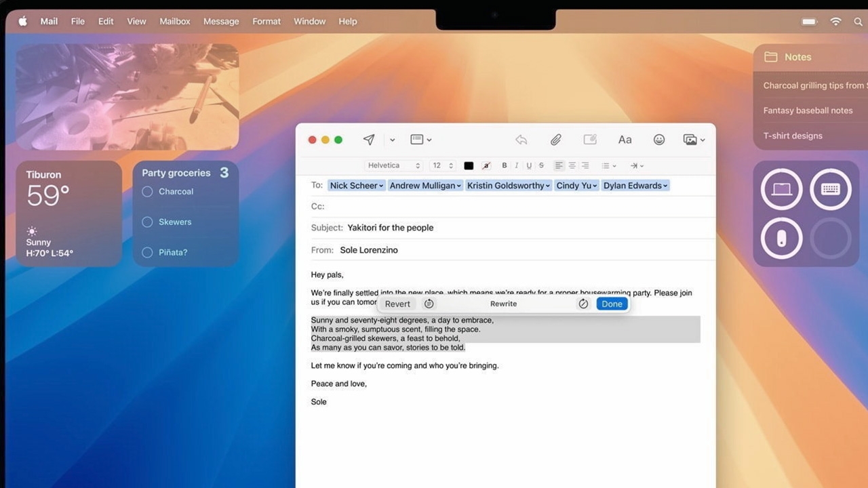The height and width of the screenshot is (488, 868).
Task: Open the Helvetica font family dropdown
Action: (x=393, y=165)
